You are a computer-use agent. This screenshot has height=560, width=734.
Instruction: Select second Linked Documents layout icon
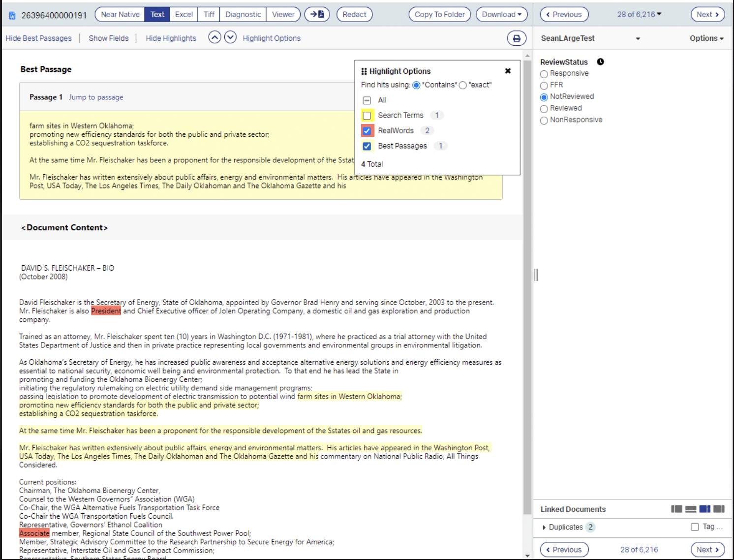[691, 509]
